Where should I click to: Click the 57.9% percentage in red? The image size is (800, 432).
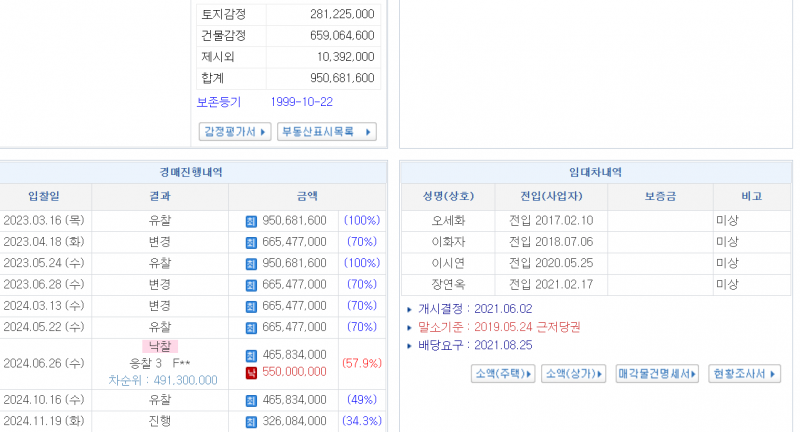pyautogui.click(x=361, y=362)
